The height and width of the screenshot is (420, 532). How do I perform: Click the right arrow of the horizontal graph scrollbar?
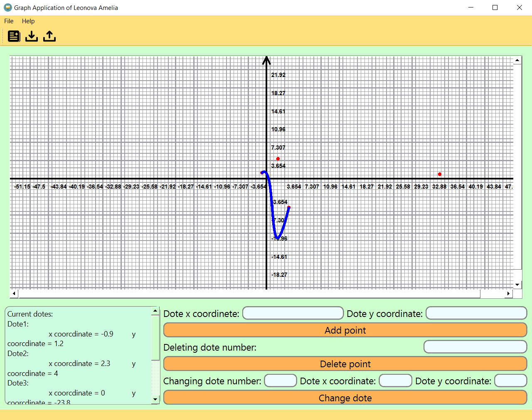click(x=509, y=293)
